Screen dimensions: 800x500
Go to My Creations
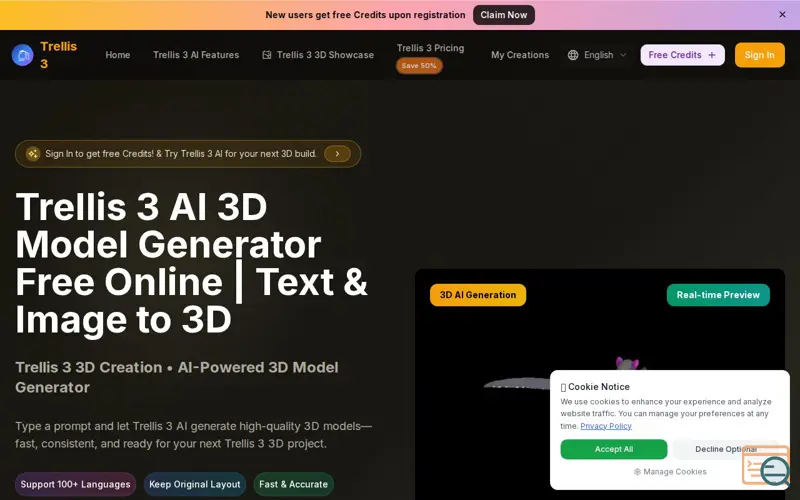[x=520, y=55]
